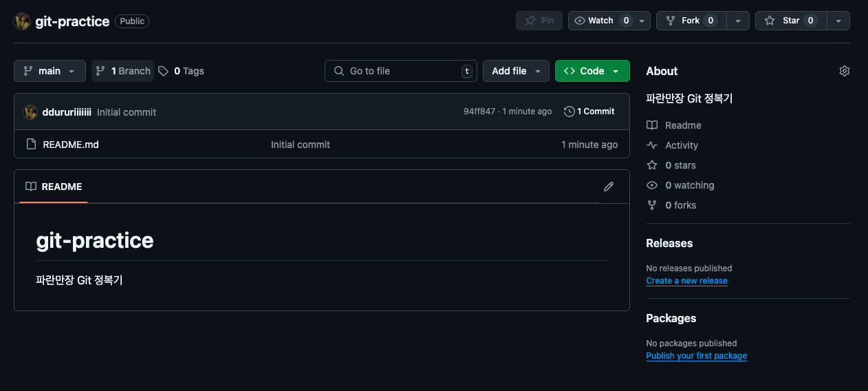The image size is (868, 391).
Task: Open the About settings gear icon
Action: tap(845, 71)
